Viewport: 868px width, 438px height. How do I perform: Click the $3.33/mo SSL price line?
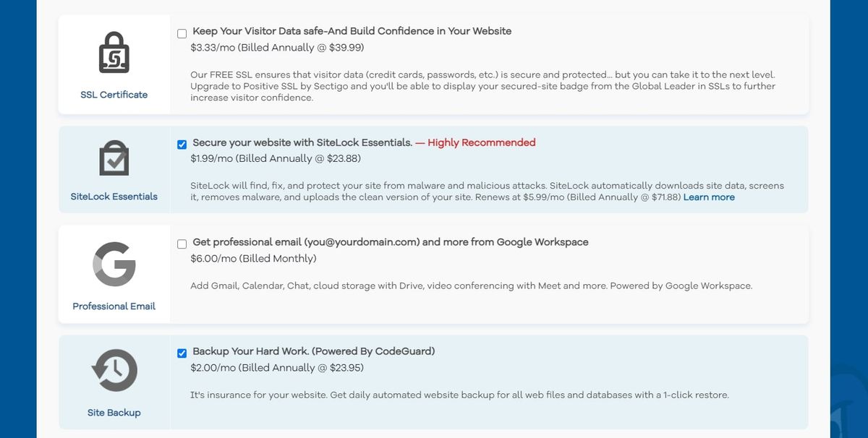(276, 48)
